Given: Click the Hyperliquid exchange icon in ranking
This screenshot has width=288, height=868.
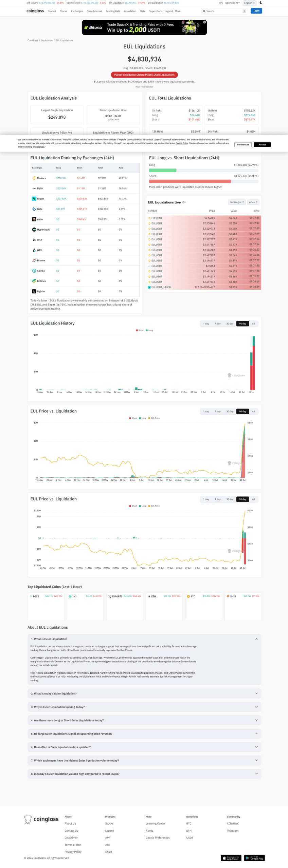Looking at the screenshot, I should tap(34, 230).
